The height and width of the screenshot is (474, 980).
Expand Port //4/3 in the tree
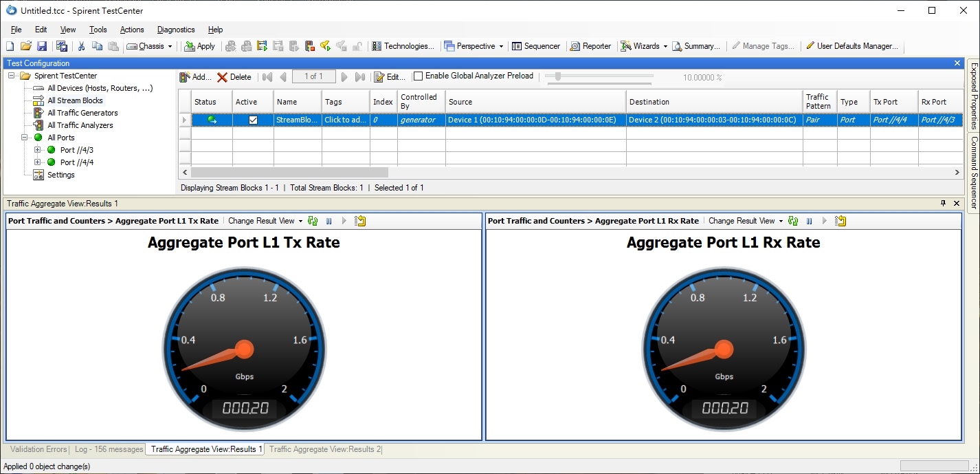(38, 150)
